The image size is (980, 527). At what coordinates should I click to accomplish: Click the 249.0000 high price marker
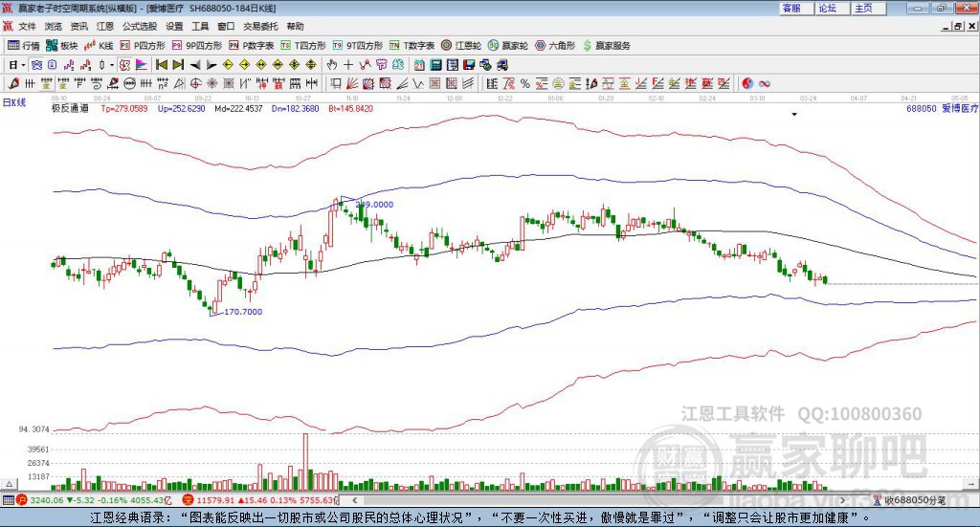(x=374, y=205)
